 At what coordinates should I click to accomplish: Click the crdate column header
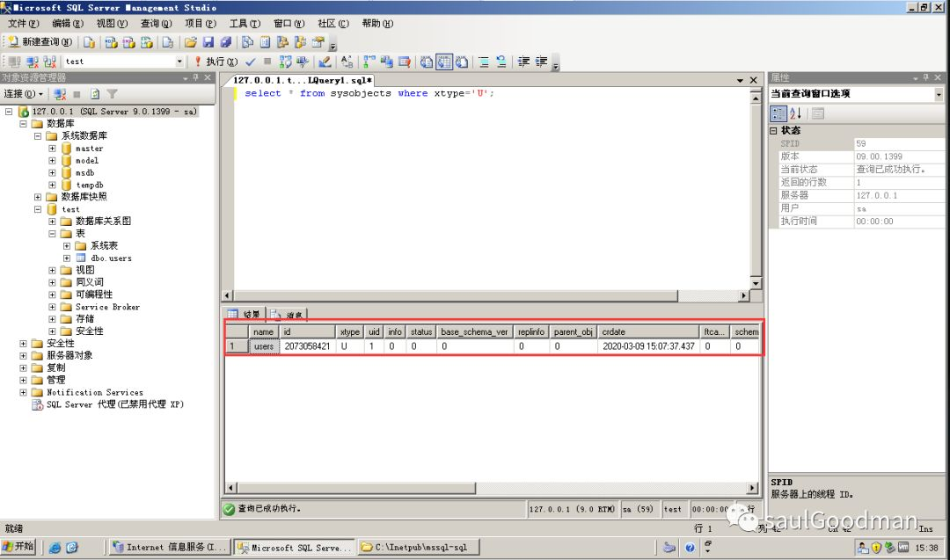click(x=648, y=331)
